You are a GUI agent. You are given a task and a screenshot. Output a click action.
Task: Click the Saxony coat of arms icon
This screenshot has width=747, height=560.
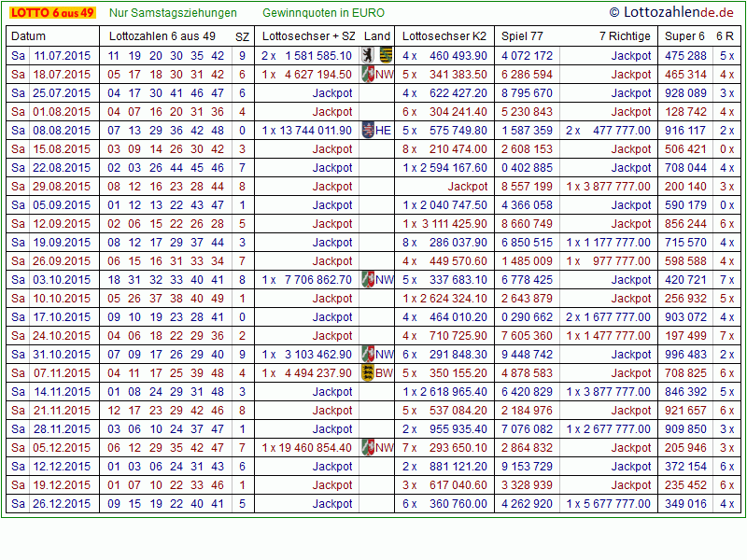(x=385, y=56)
